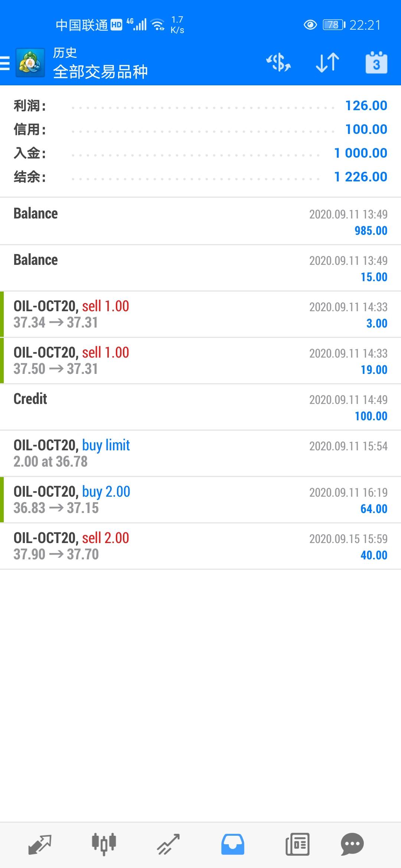Screen dimensions: 401x868
Task: Open the hamburger side menu
Action: [5, 63]
